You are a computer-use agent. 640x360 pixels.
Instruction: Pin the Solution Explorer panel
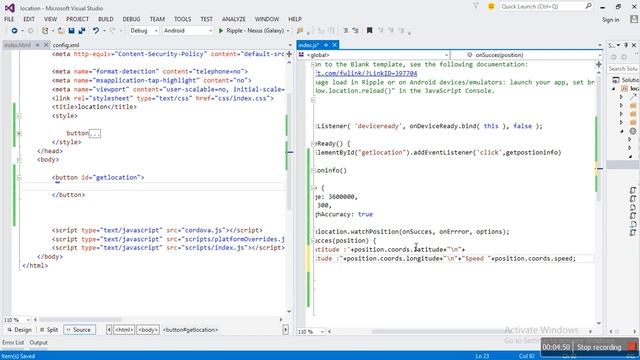626,45
